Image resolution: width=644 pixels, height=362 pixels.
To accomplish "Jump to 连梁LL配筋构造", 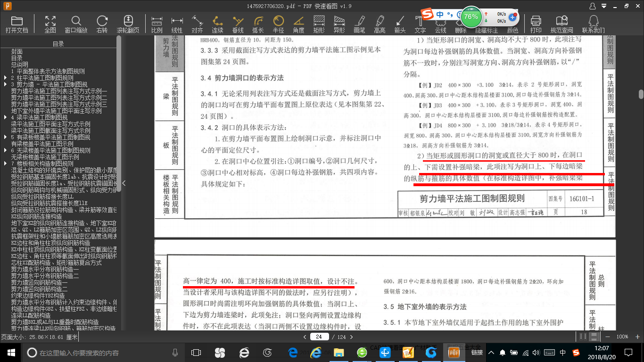I will (x=31, y=315).
